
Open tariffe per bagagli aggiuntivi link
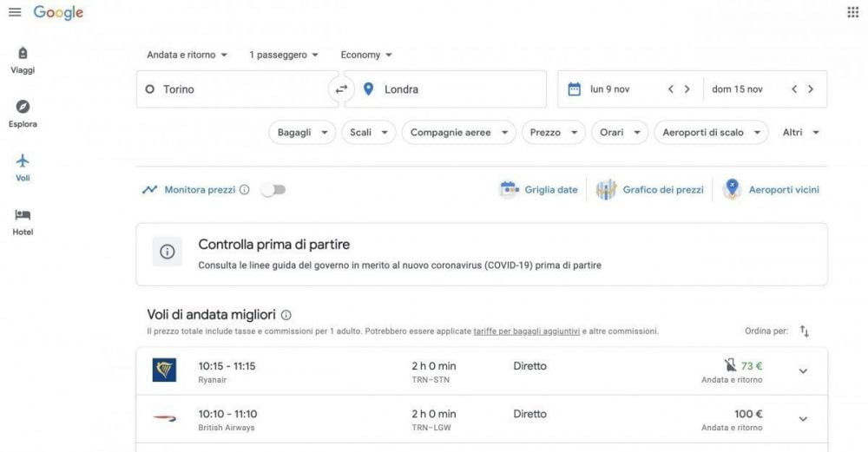527,331
